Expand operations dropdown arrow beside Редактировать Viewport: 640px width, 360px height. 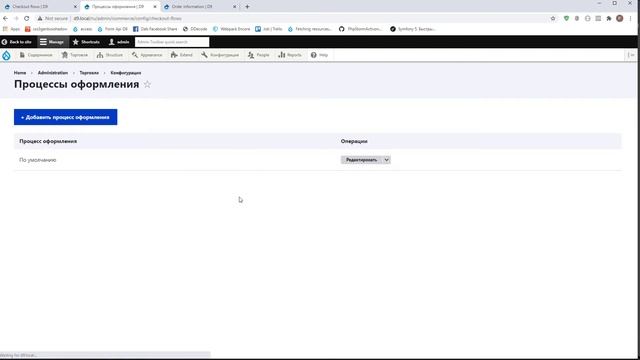coord(387,160)
